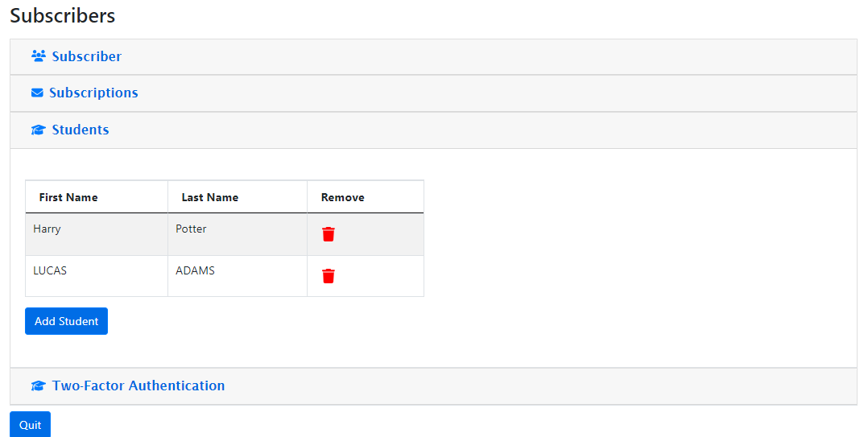Image resolution: width=868 pixels, height=437 pixels.
Task: Expand the Two-Factor Authentication section
Action: [x=138, y=386]
